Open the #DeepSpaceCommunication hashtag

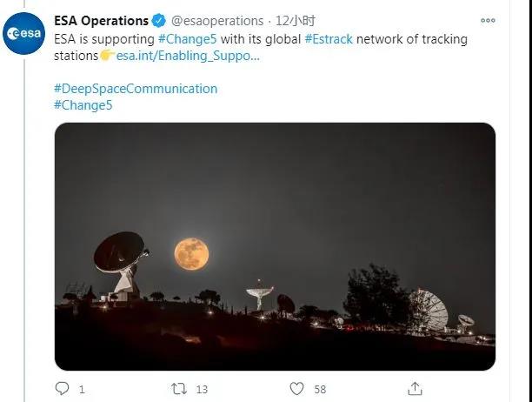pyautogui.click(x=136, y=89)
